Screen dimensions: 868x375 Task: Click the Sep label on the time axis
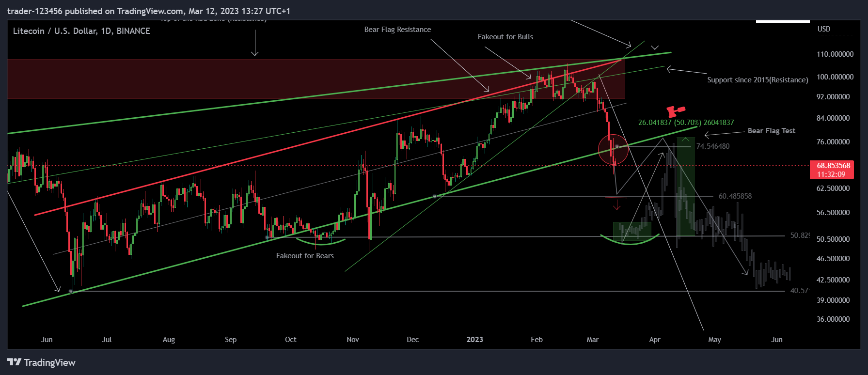231,340
